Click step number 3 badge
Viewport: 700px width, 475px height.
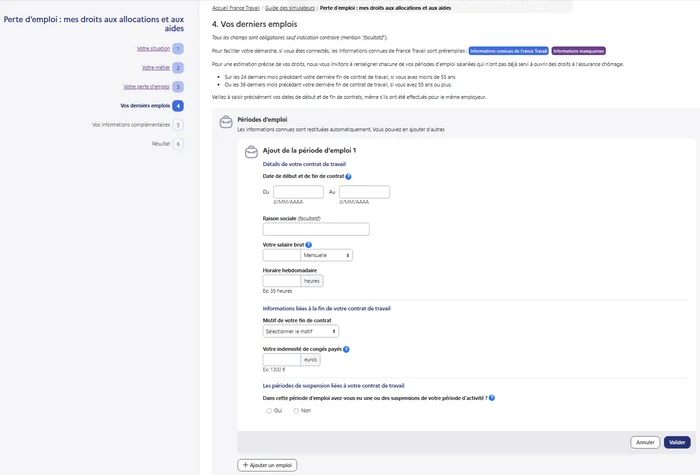178,87
